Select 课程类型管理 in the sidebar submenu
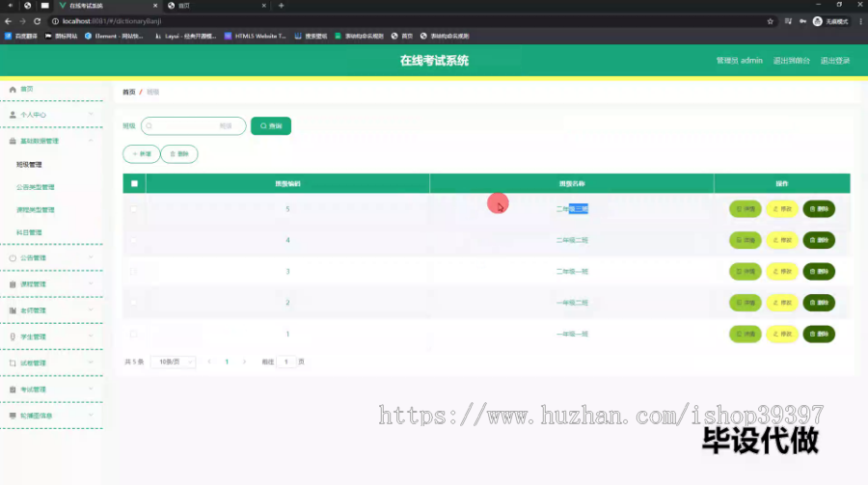 (x=36, y=210)
